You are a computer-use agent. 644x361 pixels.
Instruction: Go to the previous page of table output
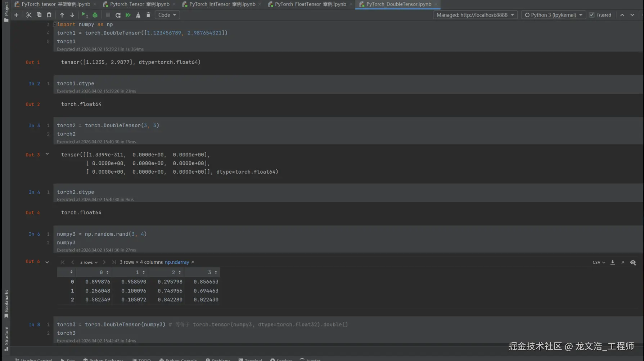coord(72,262)
